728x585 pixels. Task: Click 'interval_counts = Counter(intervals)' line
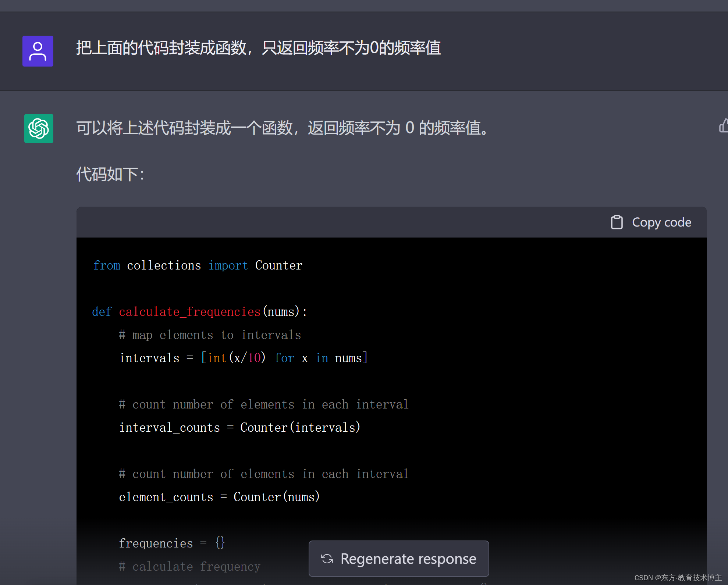tap(240, 427)
